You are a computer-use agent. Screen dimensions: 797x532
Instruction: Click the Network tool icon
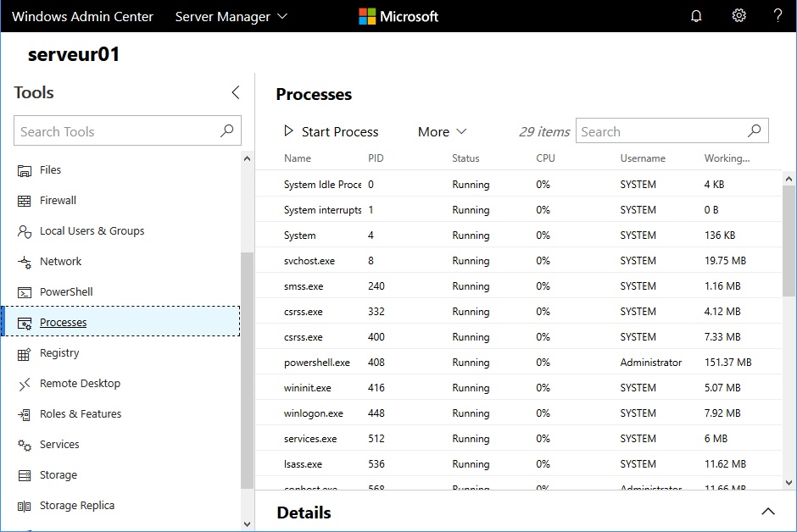(24, 262)
